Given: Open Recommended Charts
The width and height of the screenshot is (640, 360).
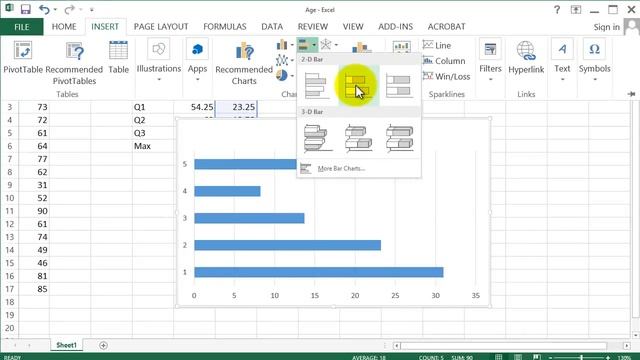Looking at the screenshot, I should tap(244, 63).
